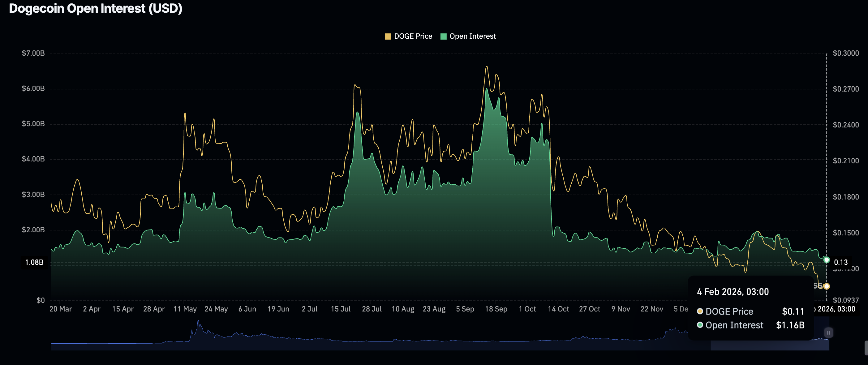868x365 pixels.
Task: Click the 0.13 price axis crosshair label
Action: [x=840, y=262]
